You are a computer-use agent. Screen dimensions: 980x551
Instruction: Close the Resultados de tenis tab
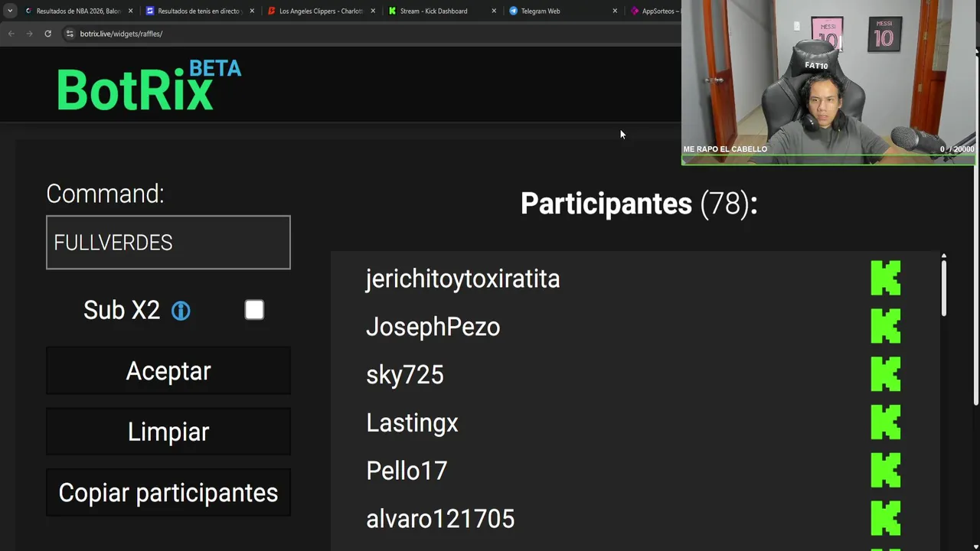[252, 11]
